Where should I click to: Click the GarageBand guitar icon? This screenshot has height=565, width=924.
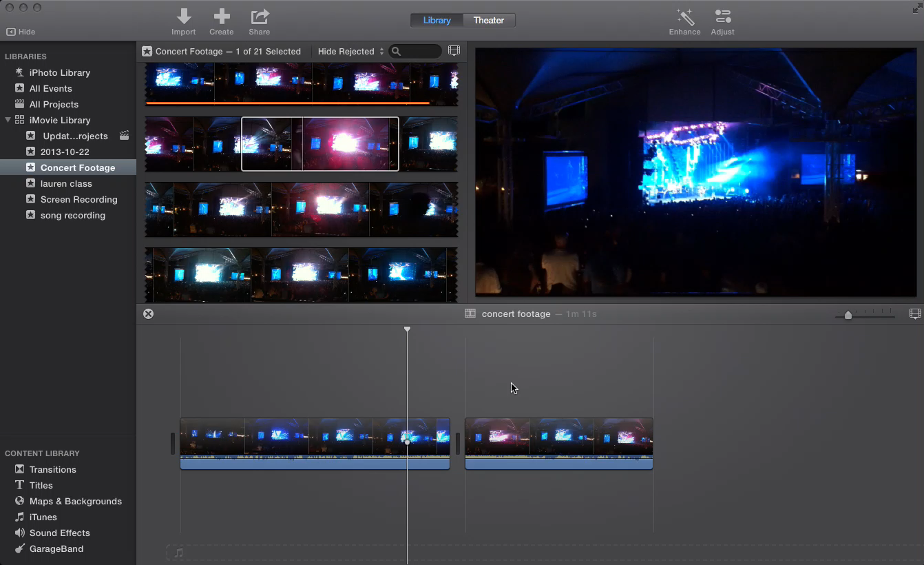point(19,548)
